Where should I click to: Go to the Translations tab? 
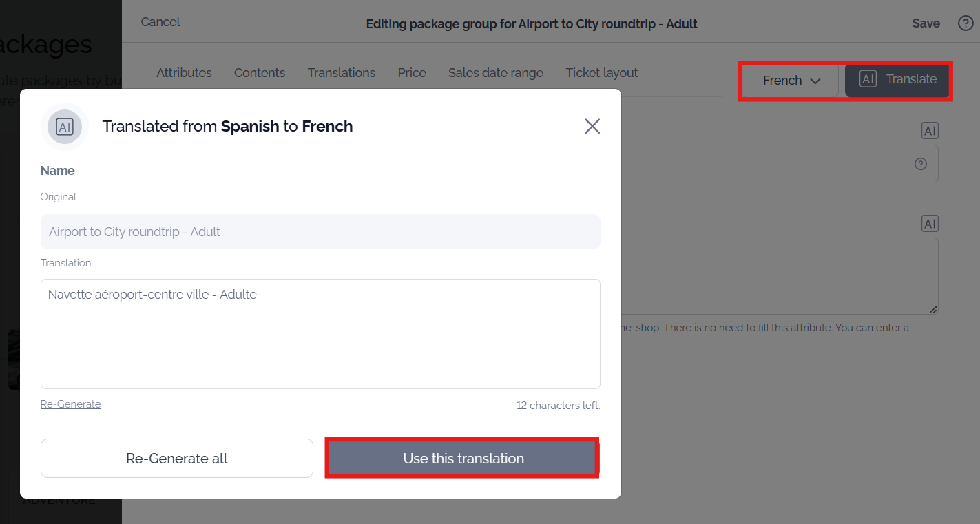(342, 73)
